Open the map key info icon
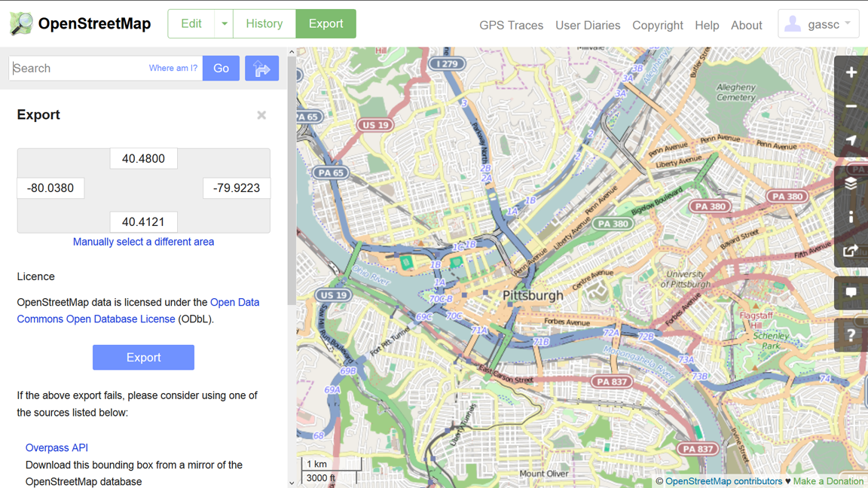Image resolution: width=868 pixels, height=488 pixels. pyautogui.click(x=851, y=217)
